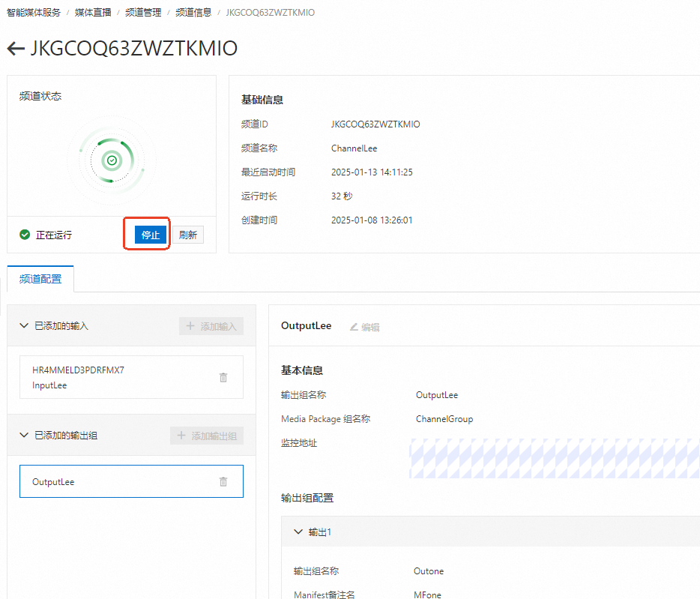Screen dimensions: 700x599
Task: Click the channel name ChannelLee
Action: 354,148
